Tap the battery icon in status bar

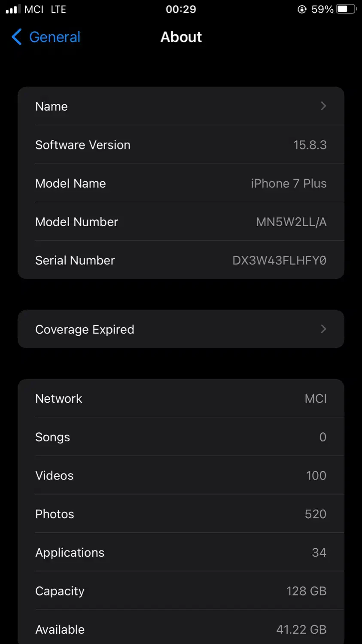pos(346,9)
